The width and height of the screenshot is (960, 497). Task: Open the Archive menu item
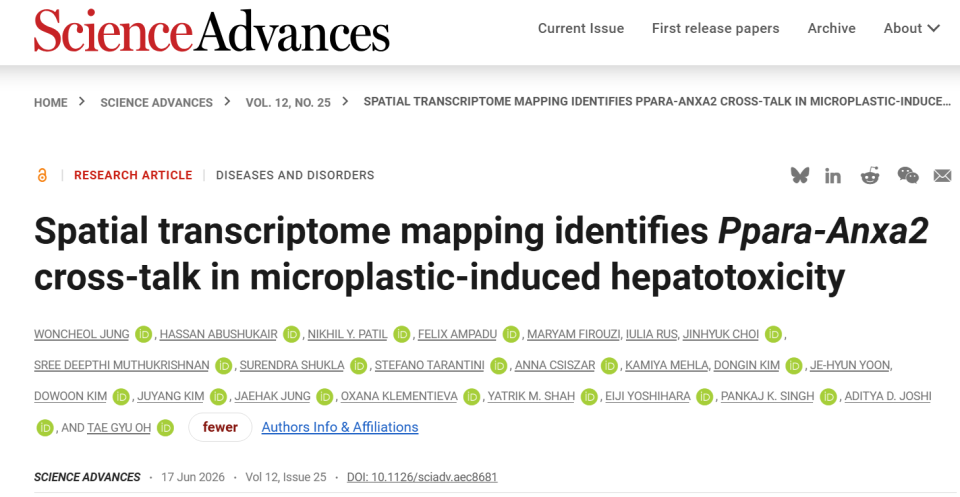click(831, 28)
